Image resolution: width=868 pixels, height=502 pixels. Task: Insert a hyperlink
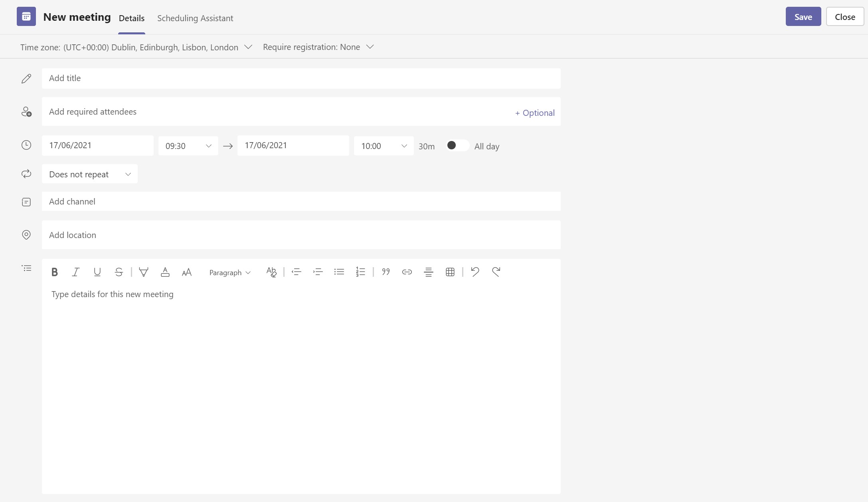tap(407, 272)
